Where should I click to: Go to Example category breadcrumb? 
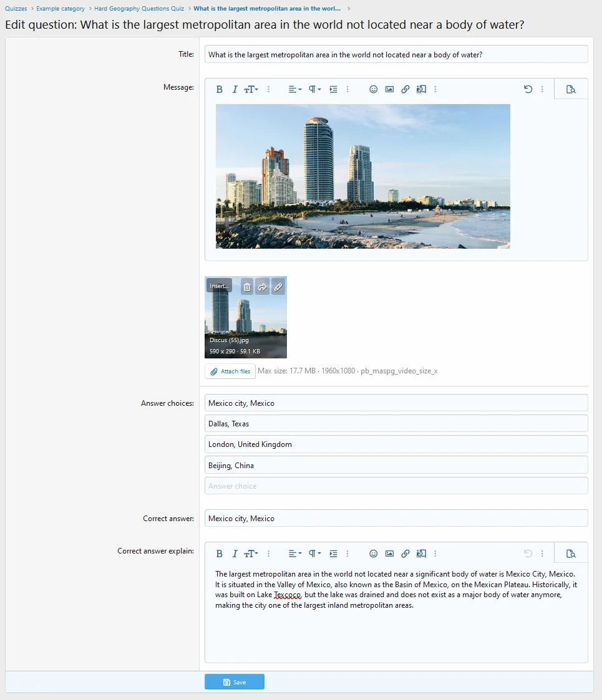(61, 9)
